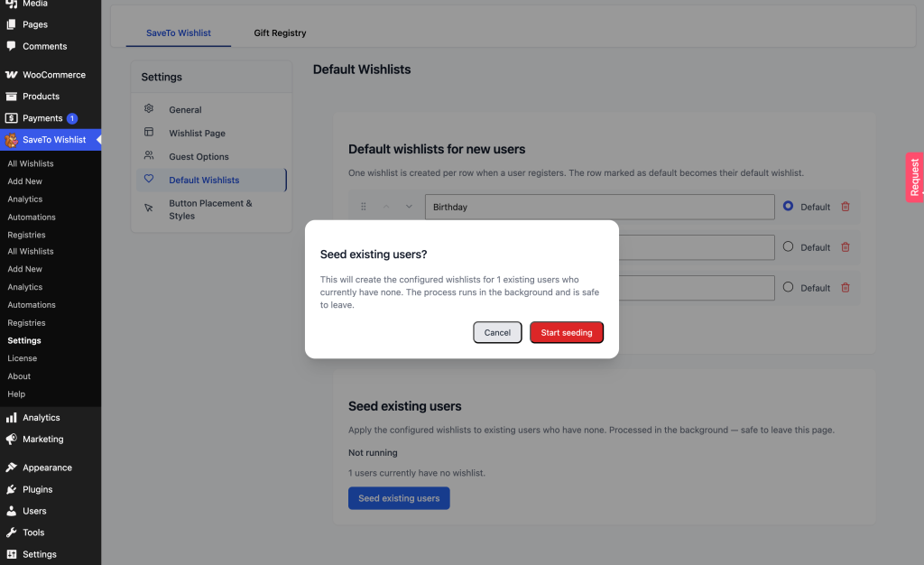Click the Appearance paintbrush icon
The height and width of the screenshot is (565, 924).
pos(11,468)
